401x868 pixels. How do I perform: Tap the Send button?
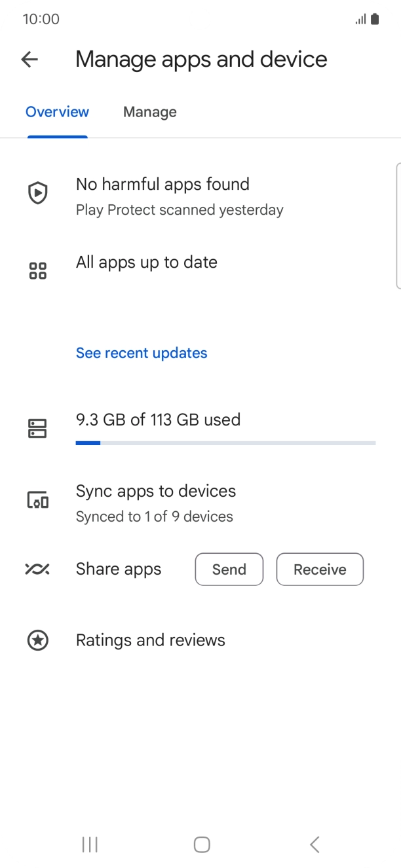(229, 570)
